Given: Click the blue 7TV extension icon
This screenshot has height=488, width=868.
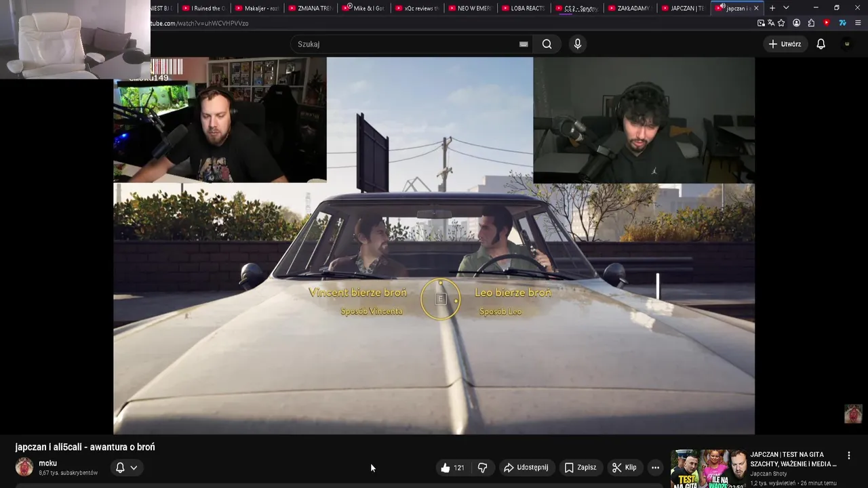Looking at the screenshot, I should 842,23.
